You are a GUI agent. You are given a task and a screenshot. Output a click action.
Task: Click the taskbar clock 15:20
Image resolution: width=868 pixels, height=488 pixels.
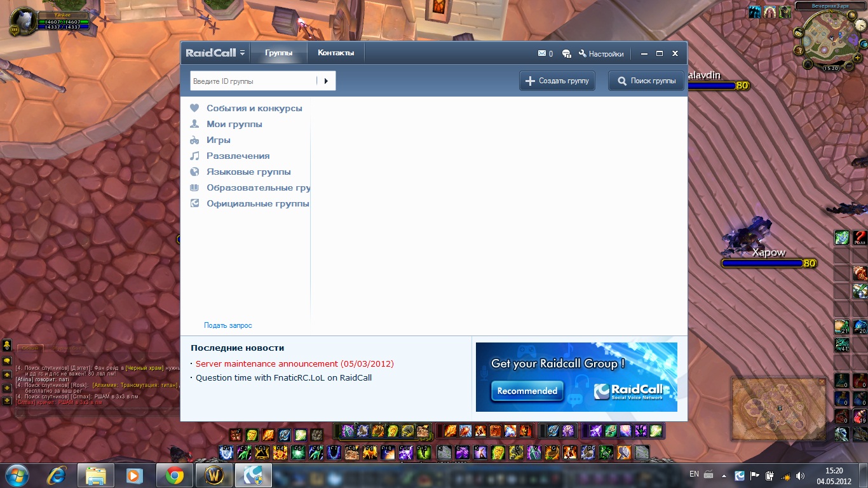click(834, 475)
